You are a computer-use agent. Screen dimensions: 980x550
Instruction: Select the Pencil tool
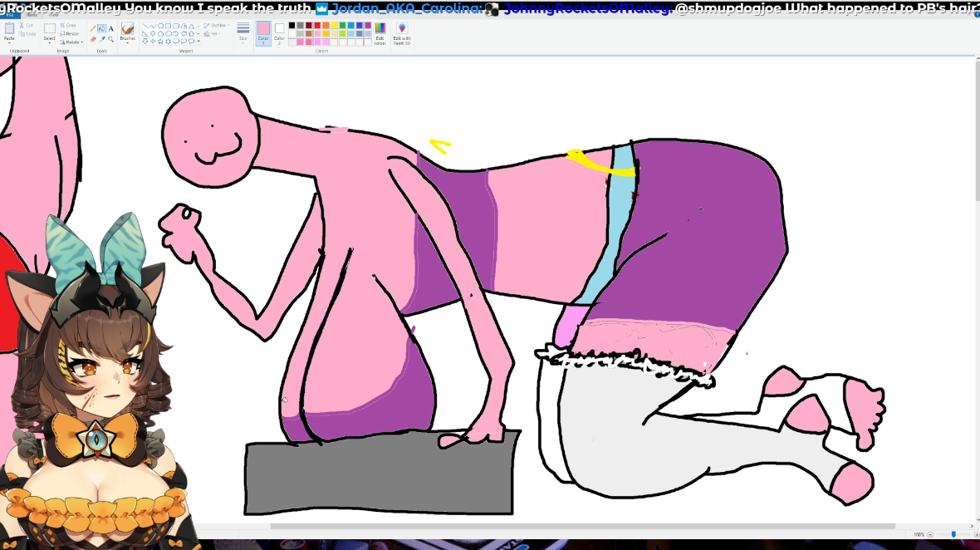(93, 28)
